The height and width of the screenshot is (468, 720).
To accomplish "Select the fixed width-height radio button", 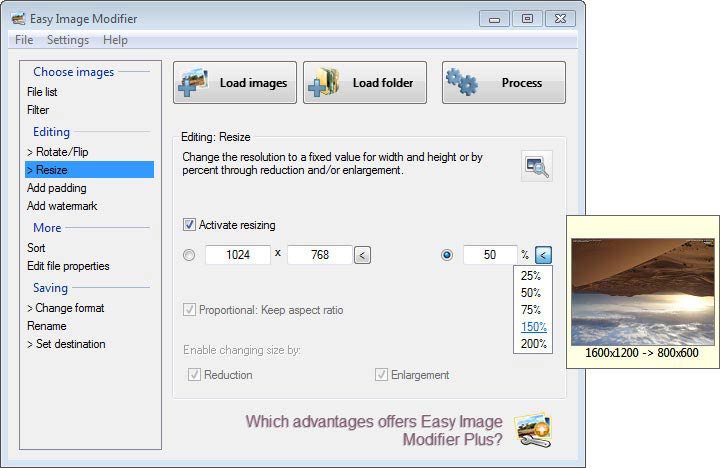I will tap(189, 255).
